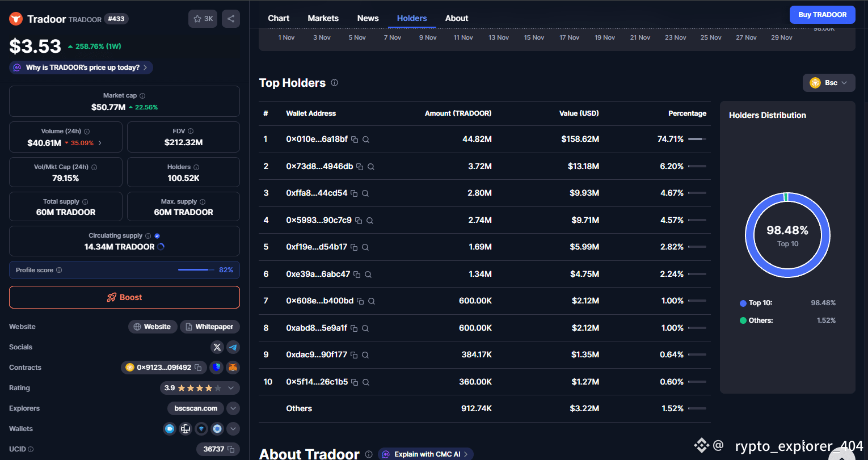
Task: Click the Value (USD) column header
Action: click(579, 113)
